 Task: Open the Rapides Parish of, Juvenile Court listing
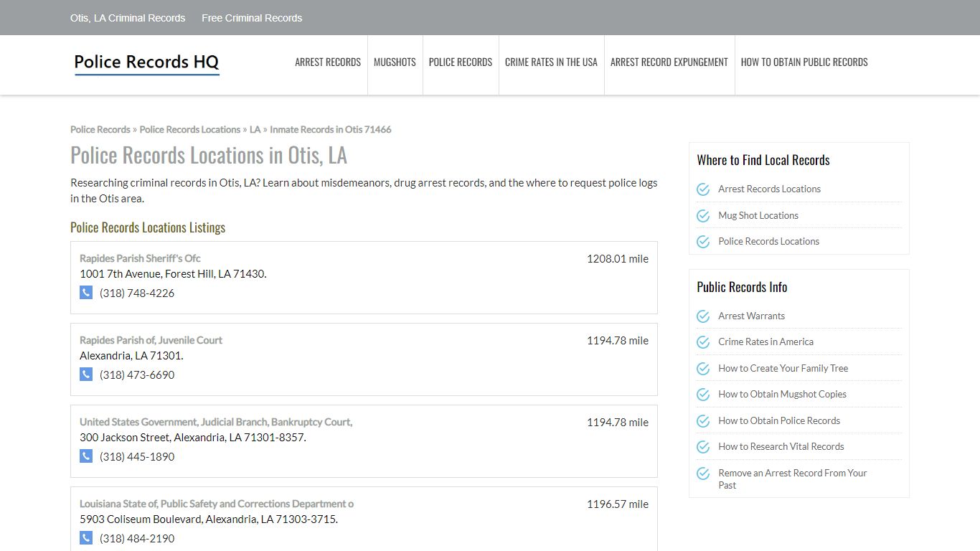point(151,340)
